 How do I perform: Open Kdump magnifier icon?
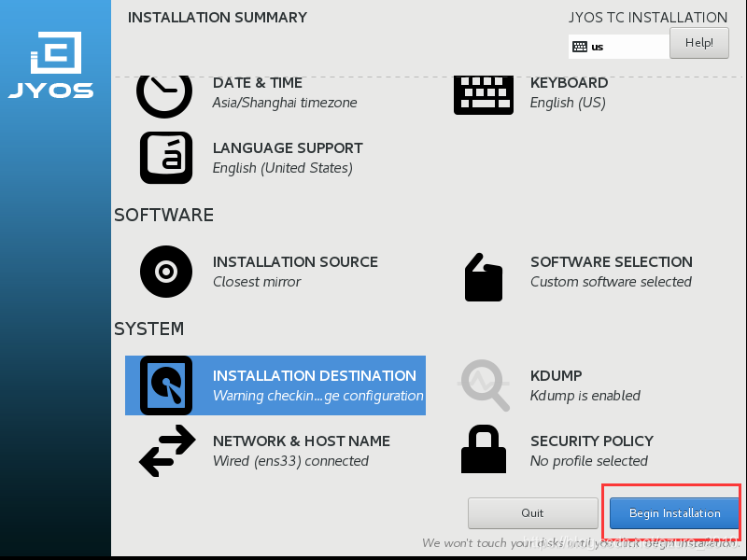click(484, 385)
